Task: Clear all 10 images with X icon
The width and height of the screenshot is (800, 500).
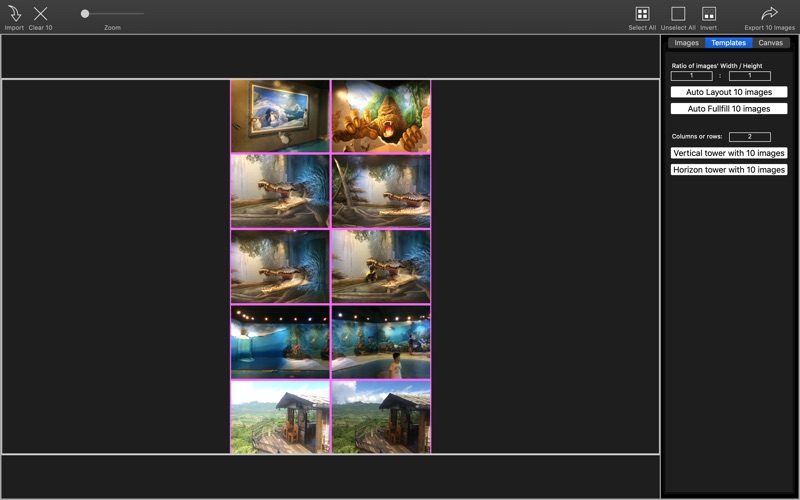Action: pos(40,14)
